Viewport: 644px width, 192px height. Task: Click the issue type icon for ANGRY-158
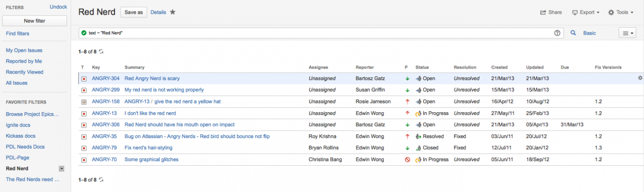click(84, 102)
